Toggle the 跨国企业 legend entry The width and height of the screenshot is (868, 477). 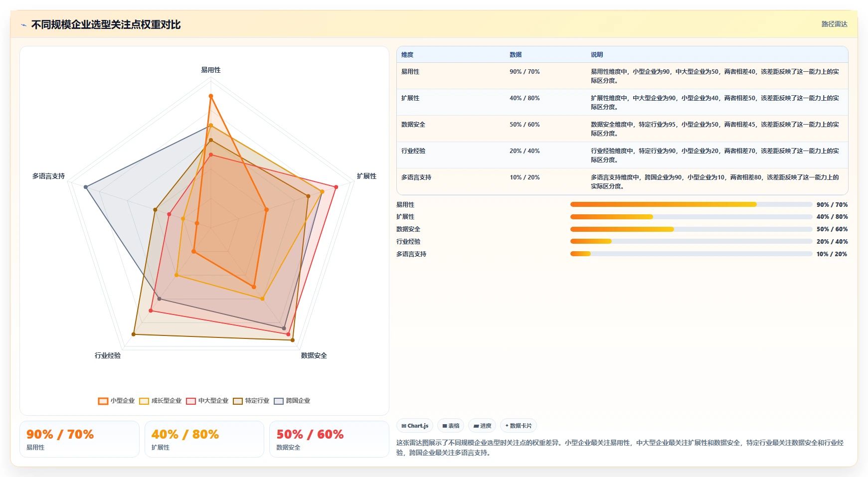[x=292, y=401]
